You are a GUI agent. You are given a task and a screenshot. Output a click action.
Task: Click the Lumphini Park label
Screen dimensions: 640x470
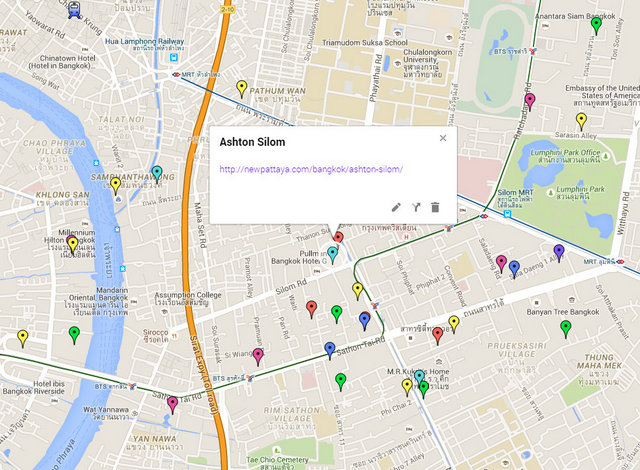(580, 193)
